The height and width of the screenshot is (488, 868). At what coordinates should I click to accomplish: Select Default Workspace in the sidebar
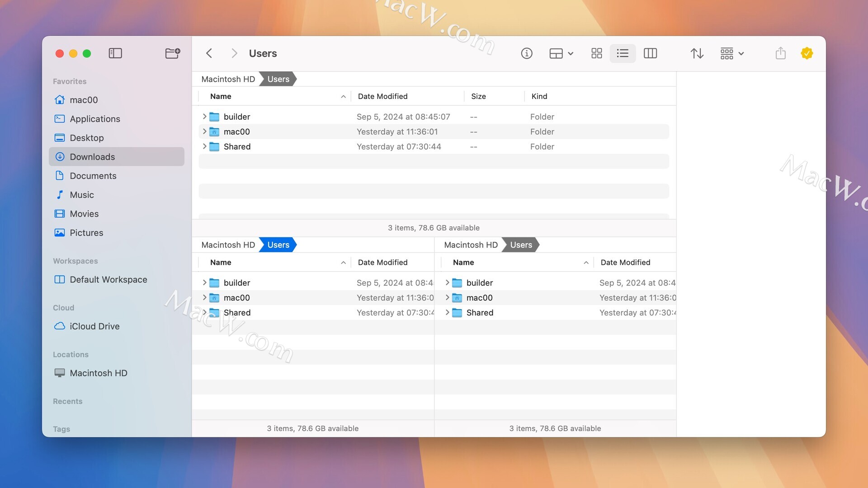click(x=108, y=280)
